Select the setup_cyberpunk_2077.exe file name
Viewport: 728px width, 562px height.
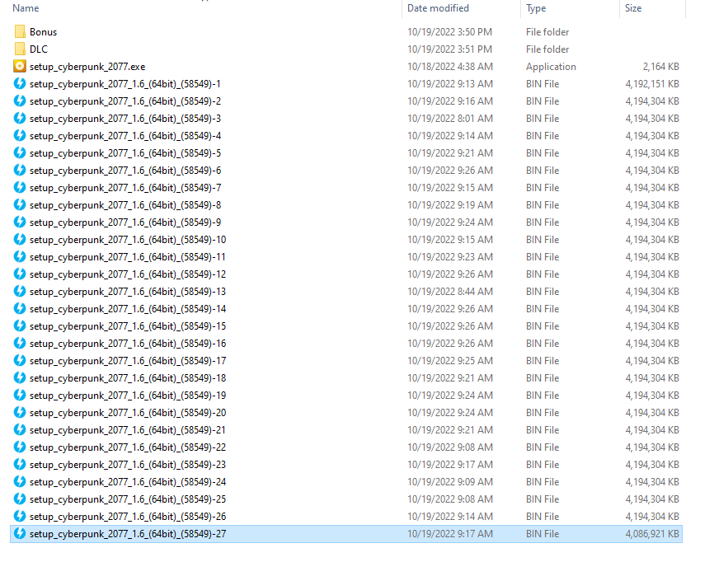[87, 67]
